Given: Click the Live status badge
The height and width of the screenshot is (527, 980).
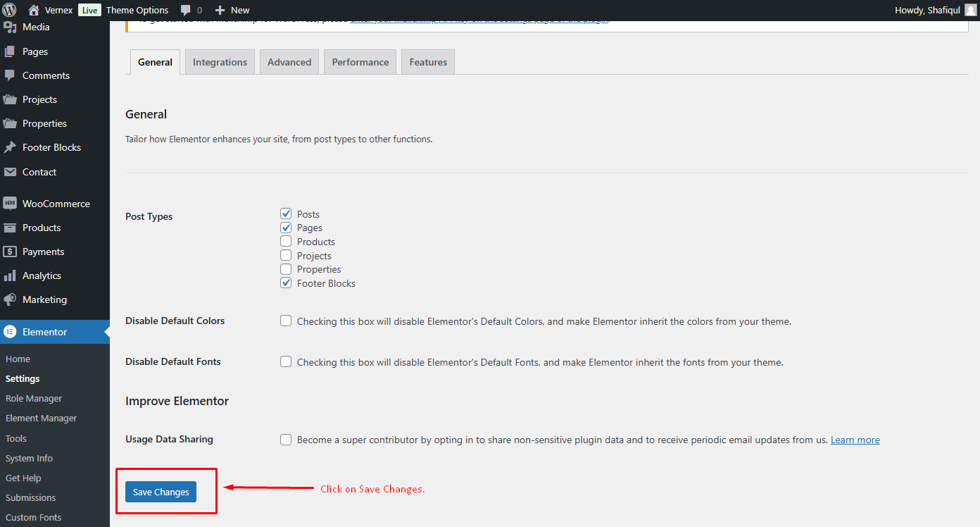Looking at the screenshot, I should [x=89, y=10].
